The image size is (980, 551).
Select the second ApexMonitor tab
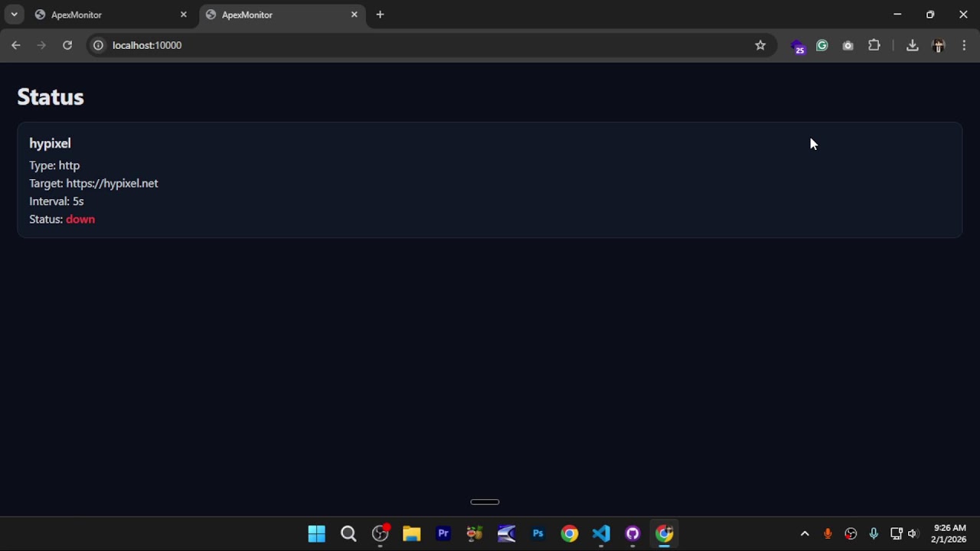tap(282, 15)
